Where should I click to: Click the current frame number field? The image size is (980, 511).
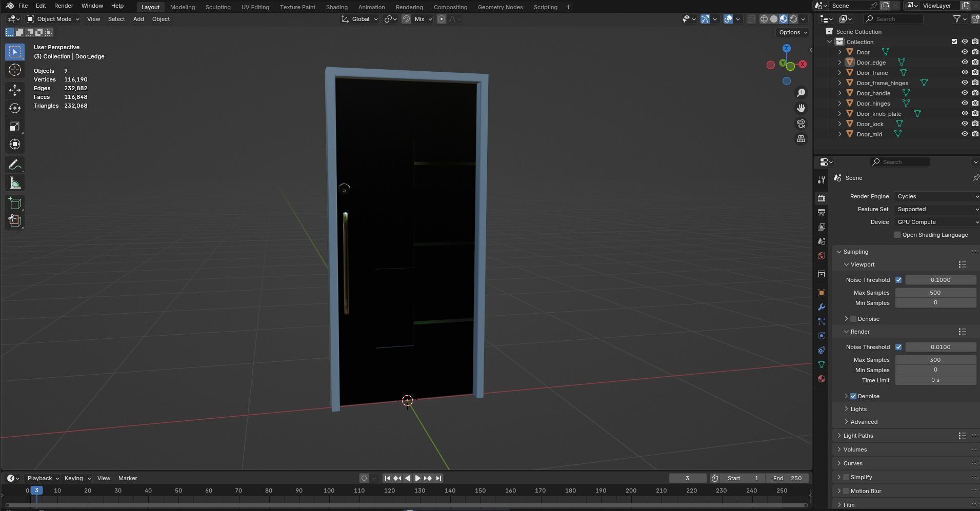click(687, 478)
